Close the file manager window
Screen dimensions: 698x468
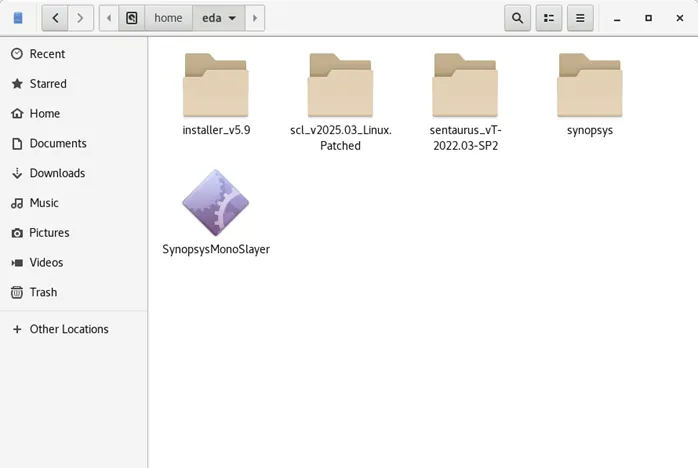click(x=680, y=18)
